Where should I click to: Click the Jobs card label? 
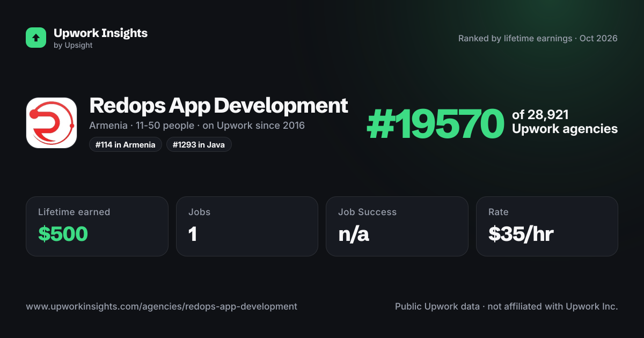[199, 212]
